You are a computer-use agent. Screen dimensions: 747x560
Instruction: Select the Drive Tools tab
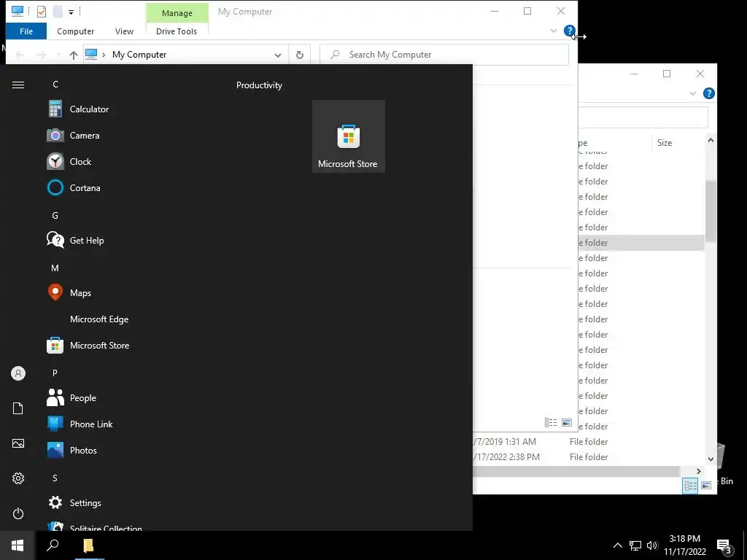177,31
